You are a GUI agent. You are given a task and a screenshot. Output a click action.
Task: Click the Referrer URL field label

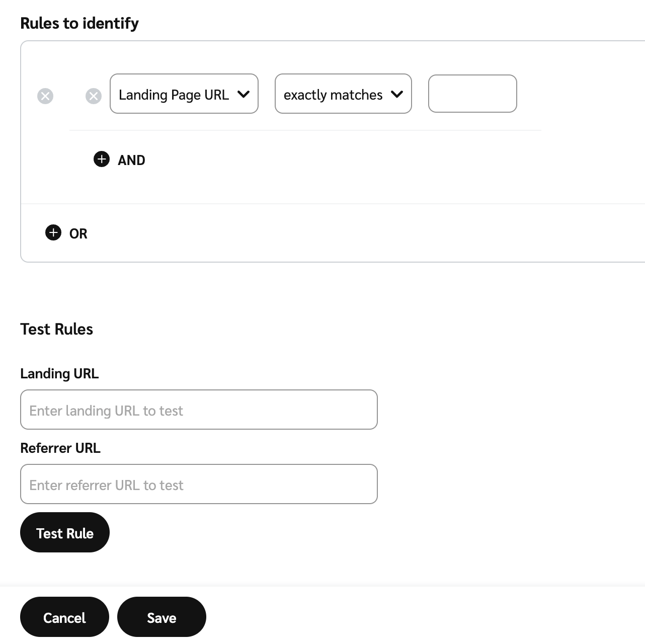[x=60, y=448]
